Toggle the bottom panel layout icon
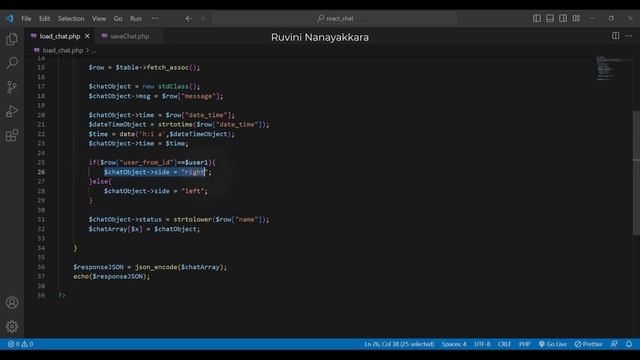 pyautogui.click(x=550, y=18)
